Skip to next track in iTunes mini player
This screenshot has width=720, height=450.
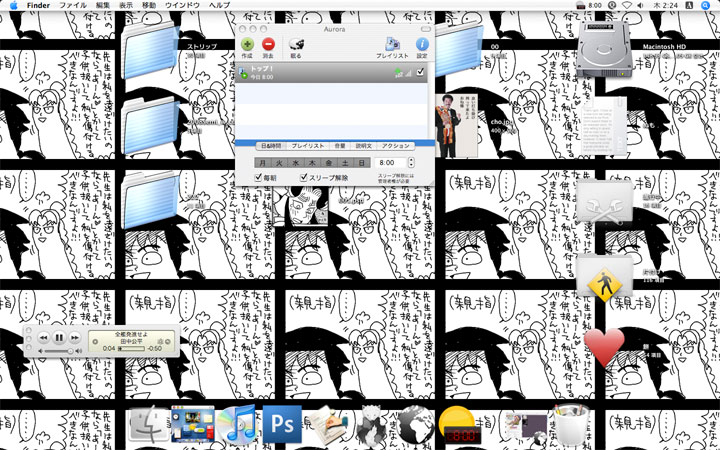[x=74, y=338]
